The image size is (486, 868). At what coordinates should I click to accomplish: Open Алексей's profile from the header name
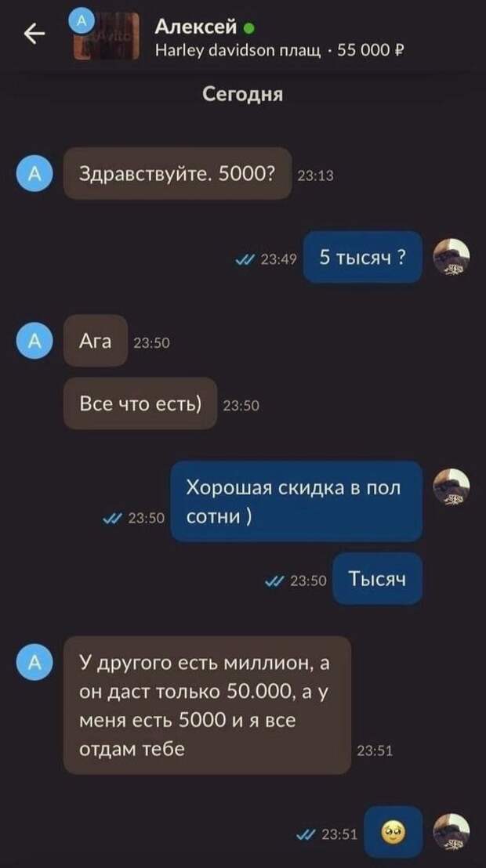pyautogui.click(x=196, y=26)
